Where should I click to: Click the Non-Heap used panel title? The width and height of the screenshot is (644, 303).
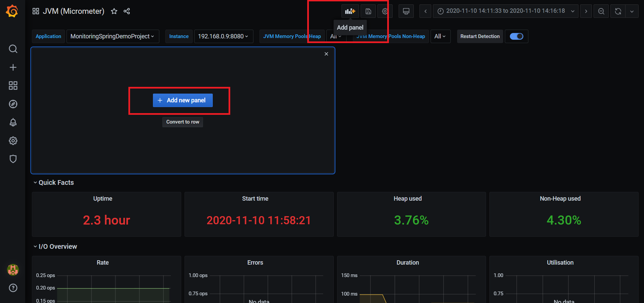[x=560, y=199]
